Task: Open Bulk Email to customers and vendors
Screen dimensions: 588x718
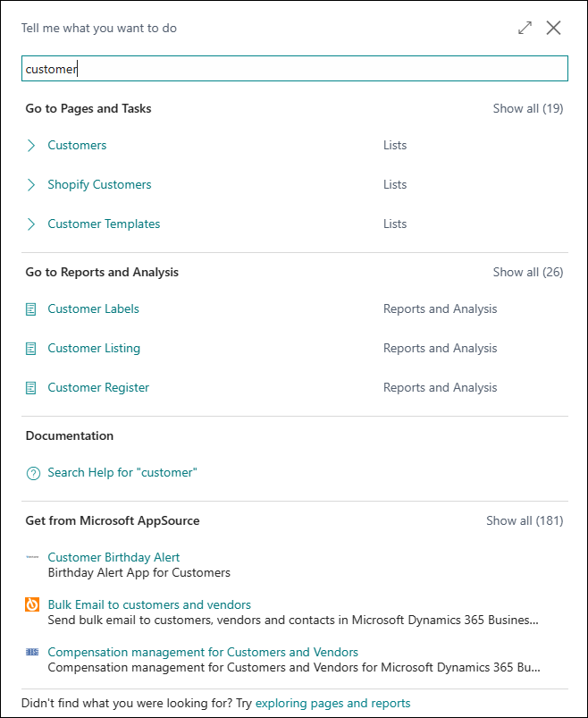Action: (149, 604)
